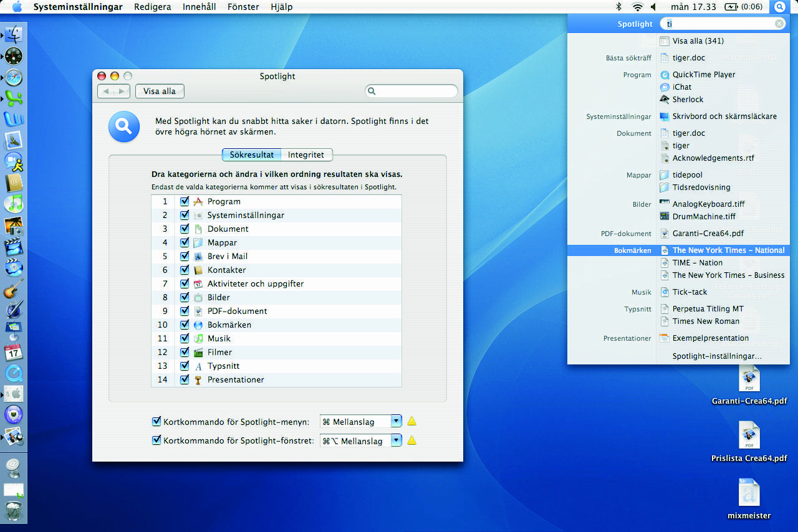
Task: Open GarageBand guitar icon in Dock
Action: 14,288
